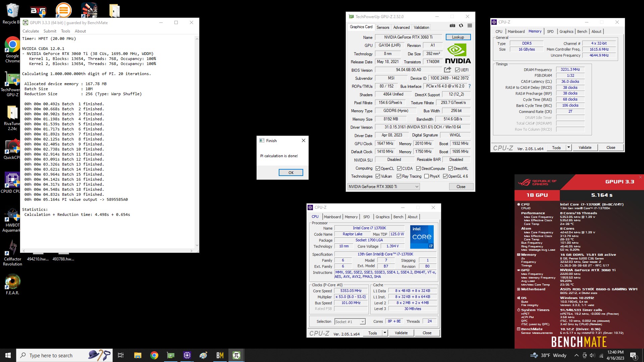
Task: Switch to the Sensors tab in GPU-Z
Action: (383, 27)
